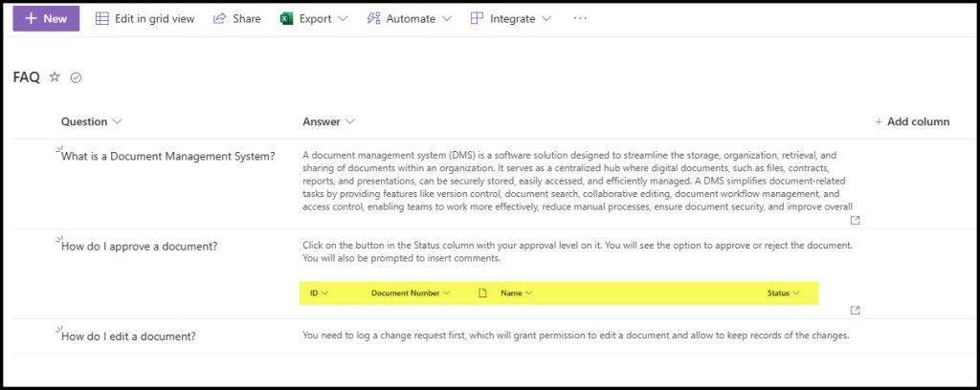Favorite the FAQ list with star
This screenshot has width=980, height=390.
(x=55, y=77)
